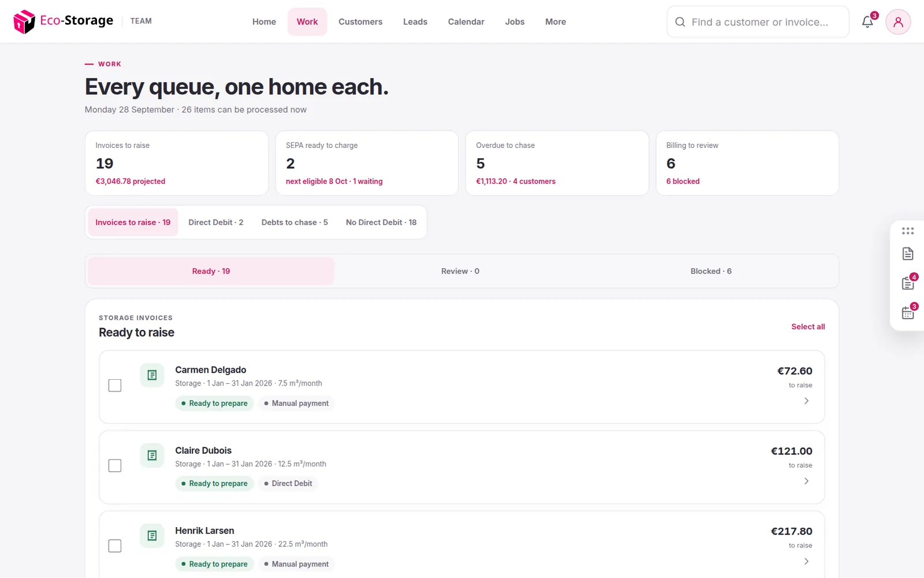Image resolution: width=924 pixels, height=578 pixels.
Task: Open the Invoices to raise summary card
Action: tap(177, 163)
